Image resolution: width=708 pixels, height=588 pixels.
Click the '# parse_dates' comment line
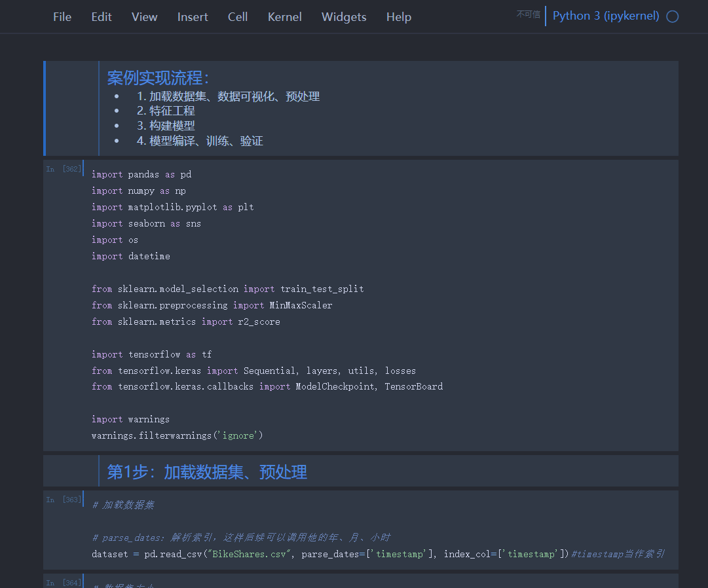241,538
